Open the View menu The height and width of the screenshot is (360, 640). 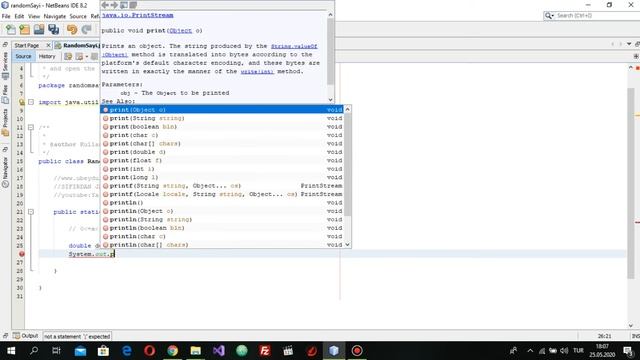coord(34,16)
